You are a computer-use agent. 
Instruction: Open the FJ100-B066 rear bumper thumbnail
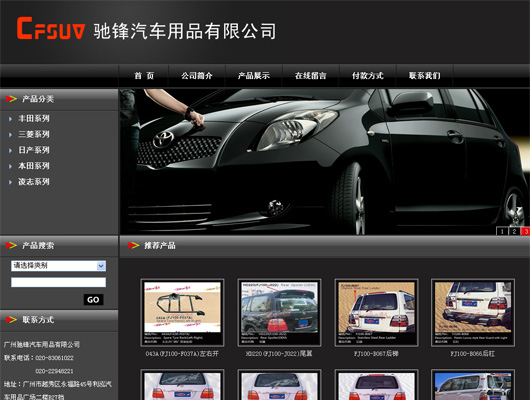[x=473, y=312]
